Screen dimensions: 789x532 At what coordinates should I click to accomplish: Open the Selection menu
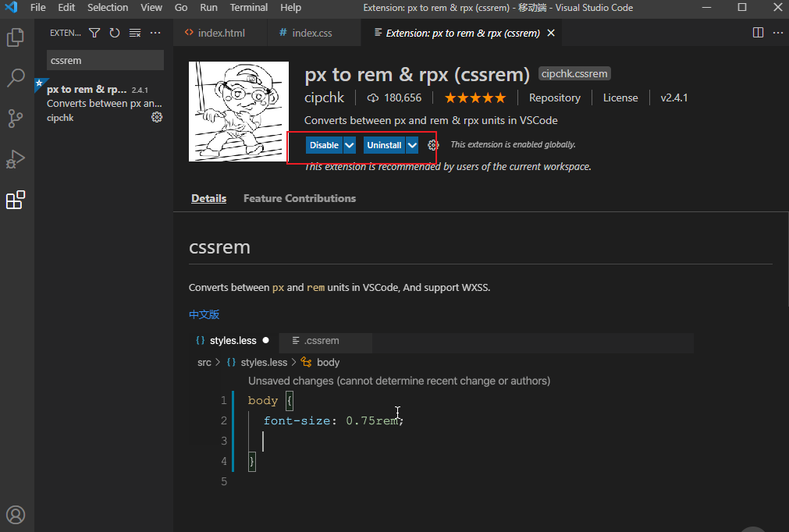pyautogui.click(x=108, y=8)
